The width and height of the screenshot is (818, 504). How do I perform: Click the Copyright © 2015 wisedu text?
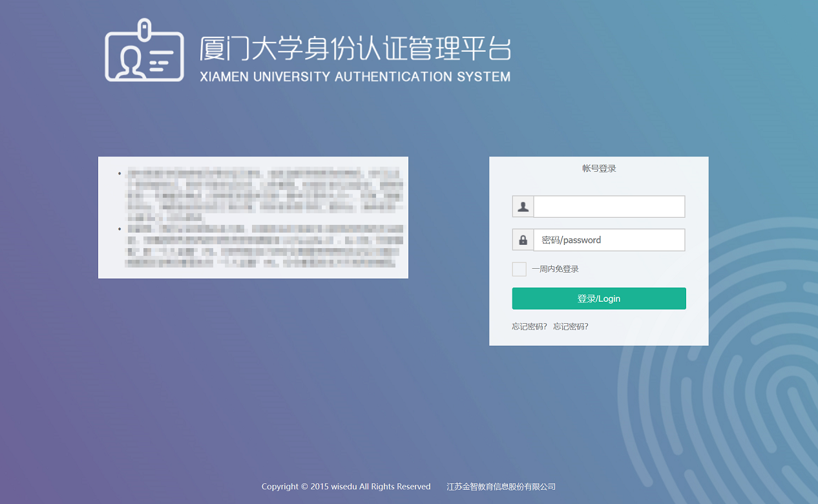(346, 487)
